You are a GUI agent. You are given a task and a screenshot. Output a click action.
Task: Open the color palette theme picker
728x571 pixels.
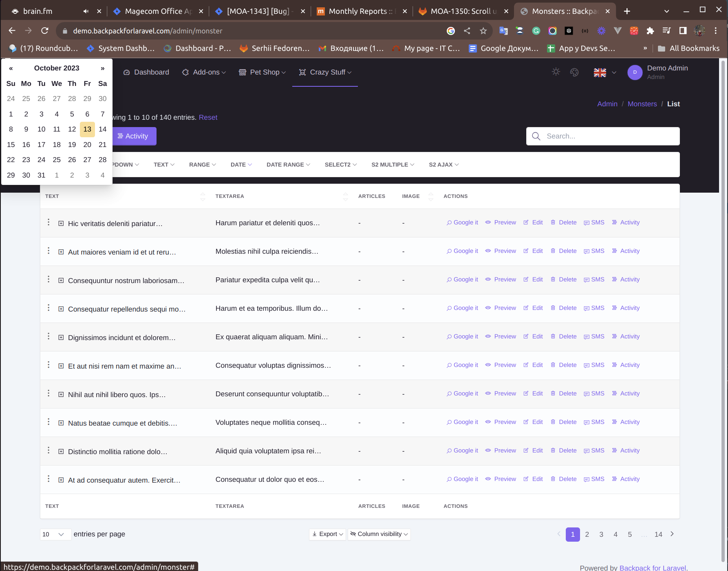[574, 72]
